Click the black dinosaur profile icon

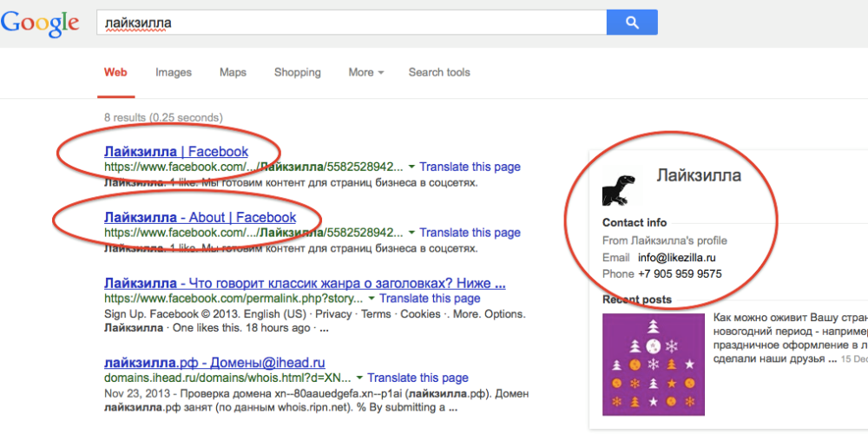(618, 190)
